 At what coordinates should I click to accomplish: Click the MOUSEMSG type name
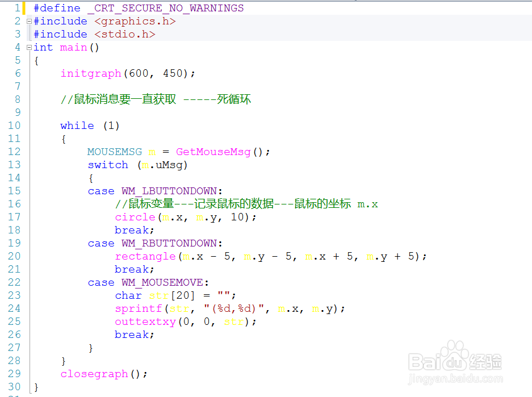[115, 152]
